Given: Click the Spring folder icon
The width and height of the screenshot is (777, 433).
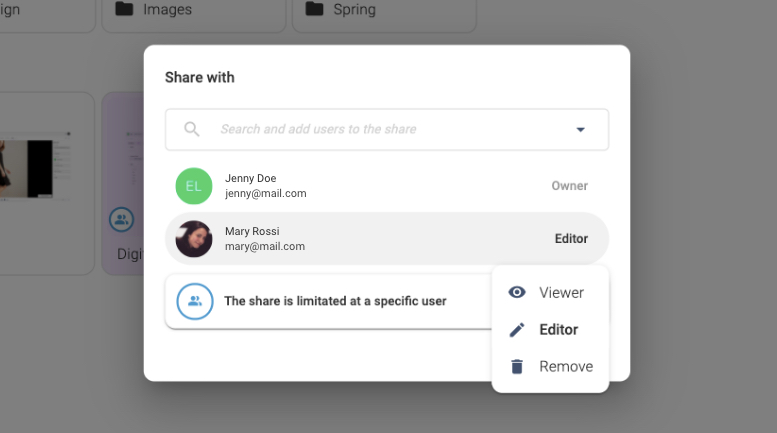Looking at the screenshot, I should tap(315, 9).
